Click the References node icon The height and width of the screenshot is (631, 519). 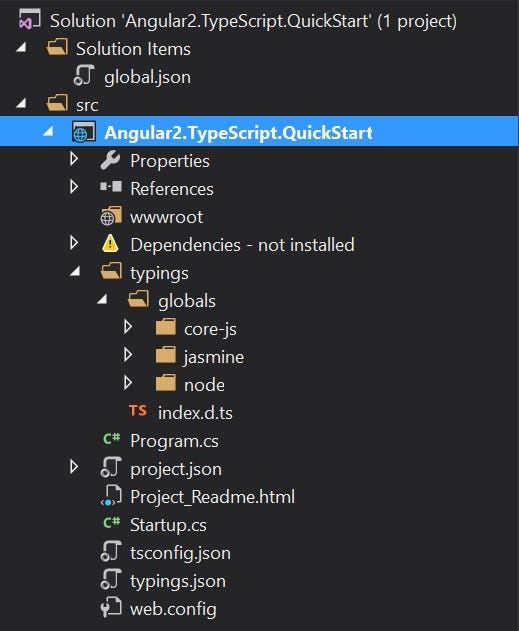(x=111, y=187)
